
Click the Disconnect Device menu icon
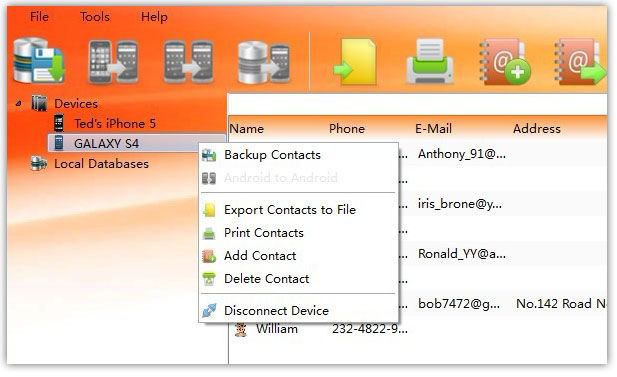[209, 310]
